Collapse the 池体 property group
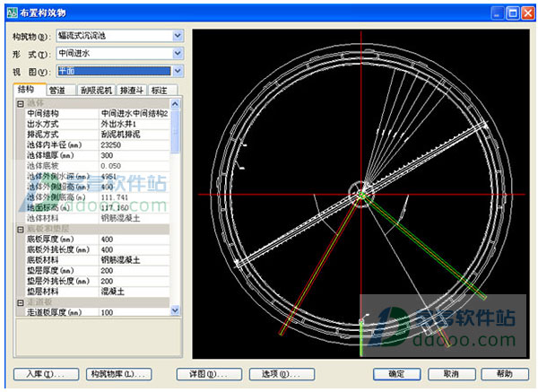This screenshot has width=538, height=392. point(21,103)
